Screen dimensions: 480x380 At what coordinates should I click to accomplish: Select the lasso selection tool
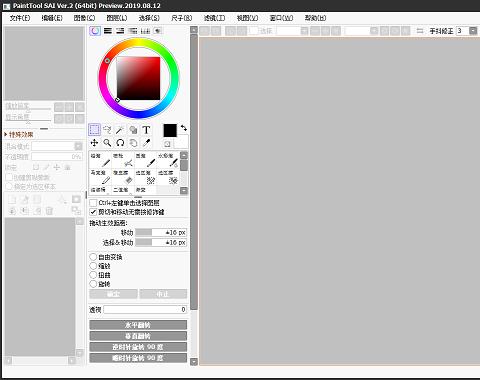107,130
